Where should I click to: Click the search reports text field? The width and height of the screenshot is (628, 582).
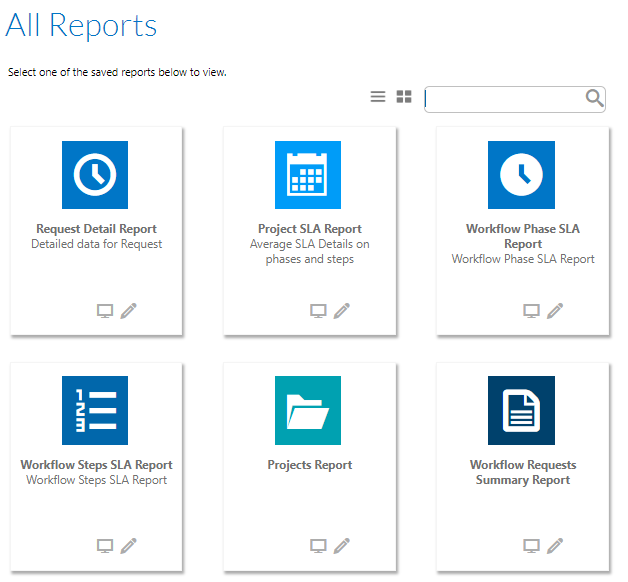504,98
